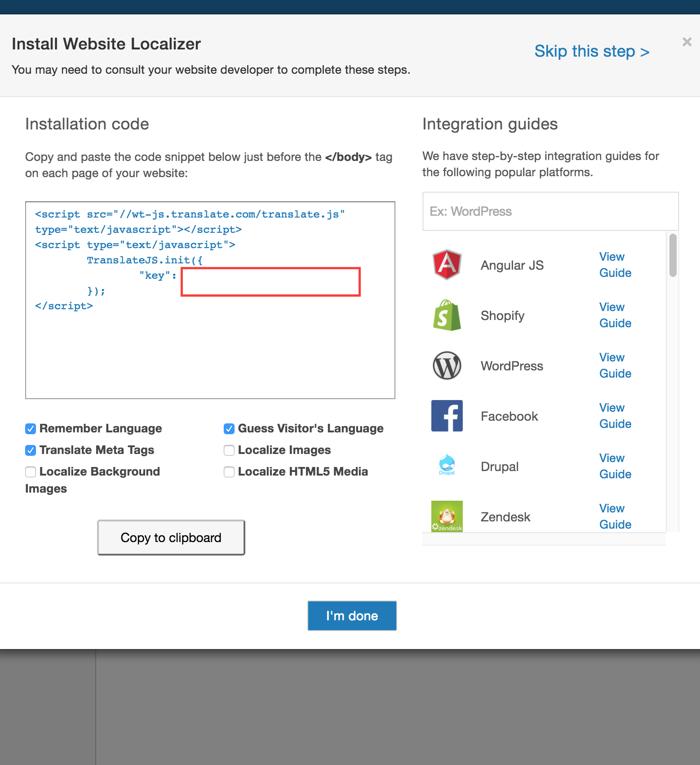Click the Facebook platform name
Viewport: 700px width, 765px height.
click(x=509, y=416)
